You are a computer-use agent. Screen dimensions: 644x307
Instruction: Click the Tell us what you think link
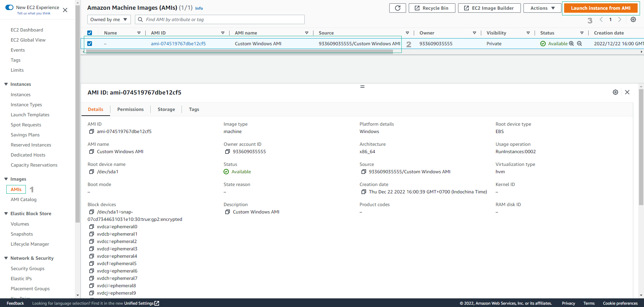pos(34,13)
